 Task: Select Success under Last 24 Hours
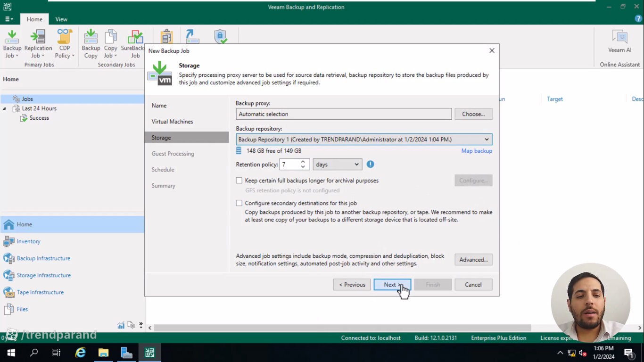[x=39, y=118]
